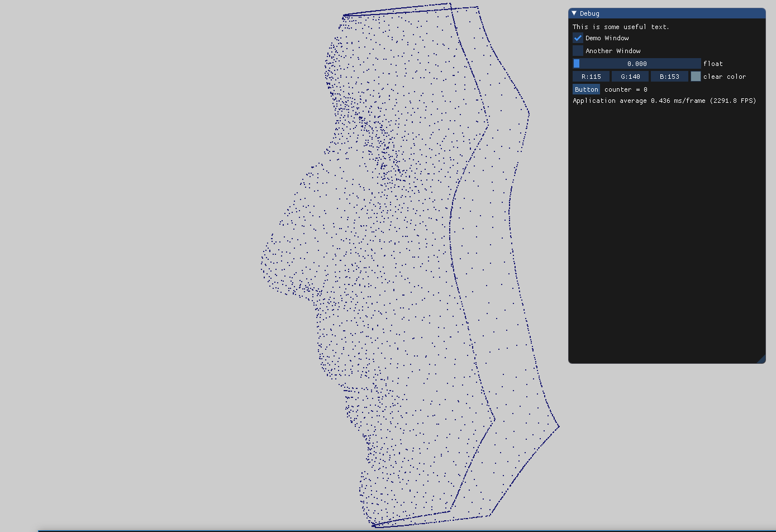Click the Application average ms/frame text
The height and width of the screenshot is (532, 776).
[x=664, y=101]
